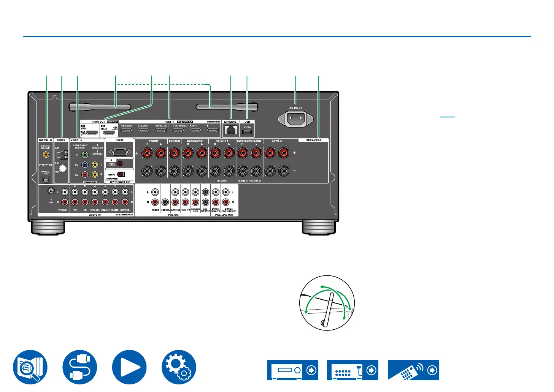The height and width of the screenshot is (392, 554).
Task: Open the cable connections section icon
Action: 80,367
